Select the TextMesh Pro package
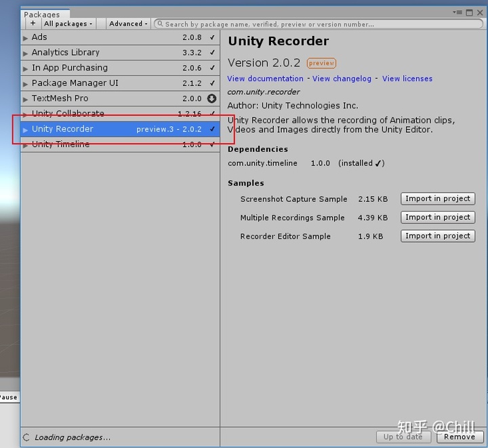This screenshot has width=488, height=448. 120,98
